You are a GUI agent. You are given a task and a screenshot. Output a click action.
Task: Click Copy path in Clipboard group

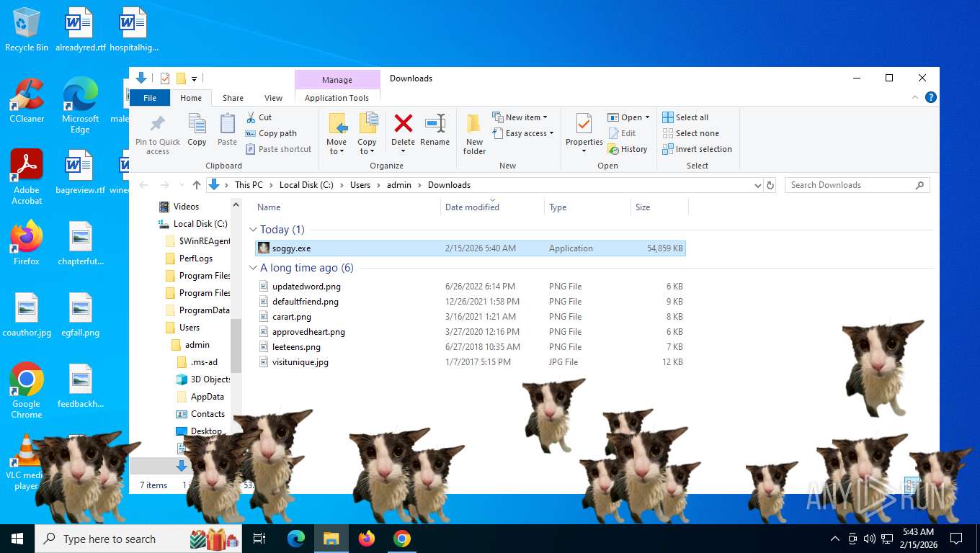(x=271, y=133)
